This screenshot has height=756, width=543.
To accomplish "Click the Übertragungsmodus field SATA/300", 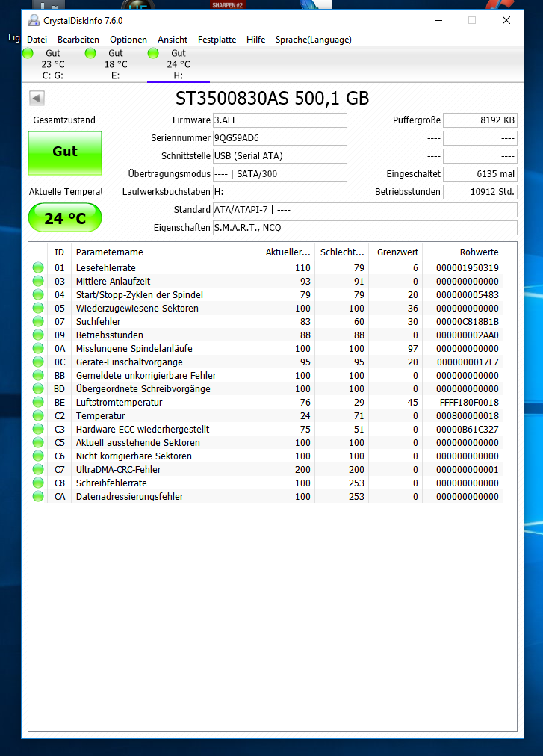I will [279, 173].
